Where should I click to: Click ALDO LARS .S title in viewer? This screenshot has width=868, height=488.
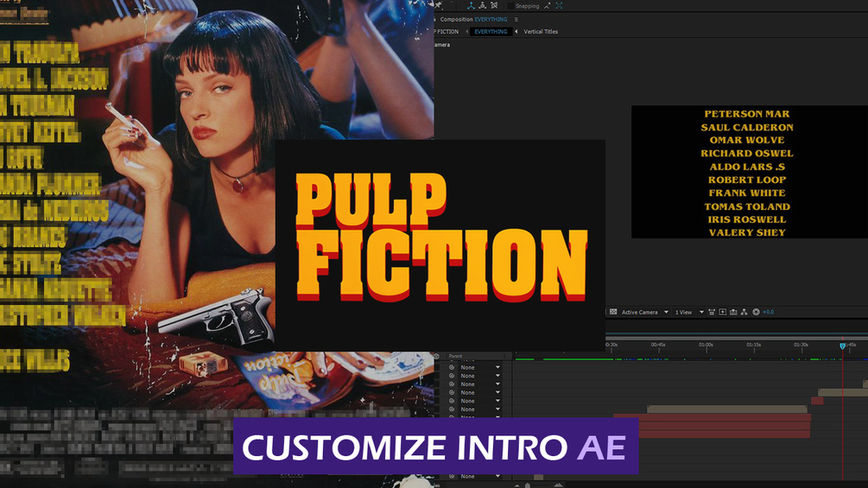[x=747, y=167]
